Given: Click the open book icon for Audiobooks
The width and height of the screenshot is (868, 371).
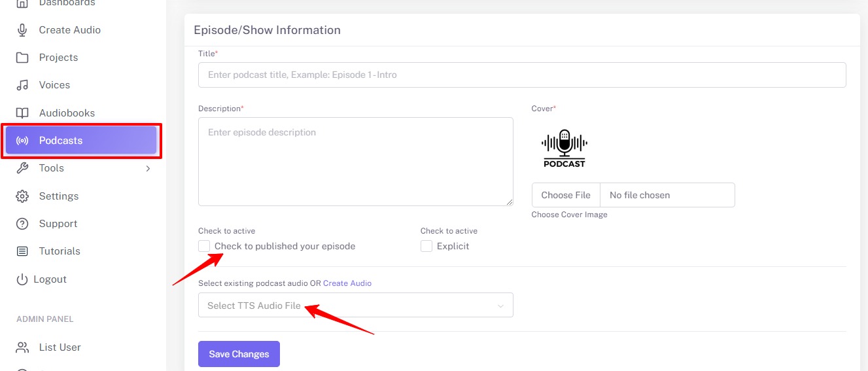Looking at the screenshot, I should 22,113.
